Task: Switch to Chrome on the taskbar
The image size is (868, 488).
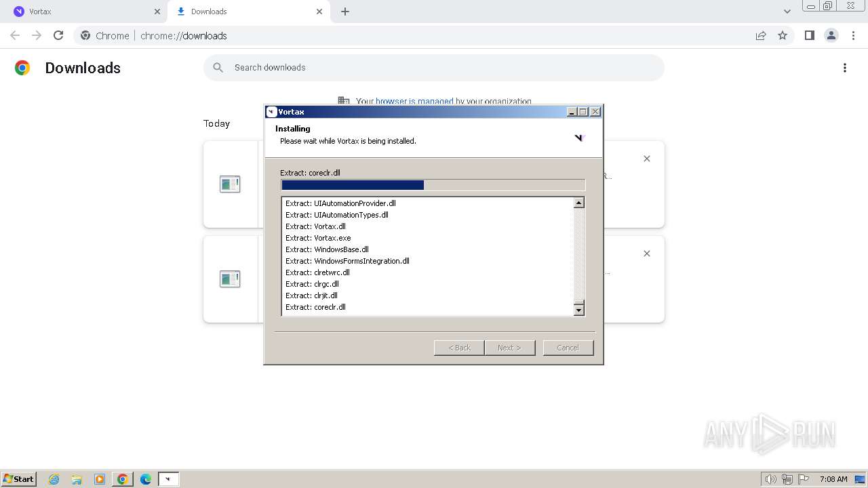Action: [123, 479]
